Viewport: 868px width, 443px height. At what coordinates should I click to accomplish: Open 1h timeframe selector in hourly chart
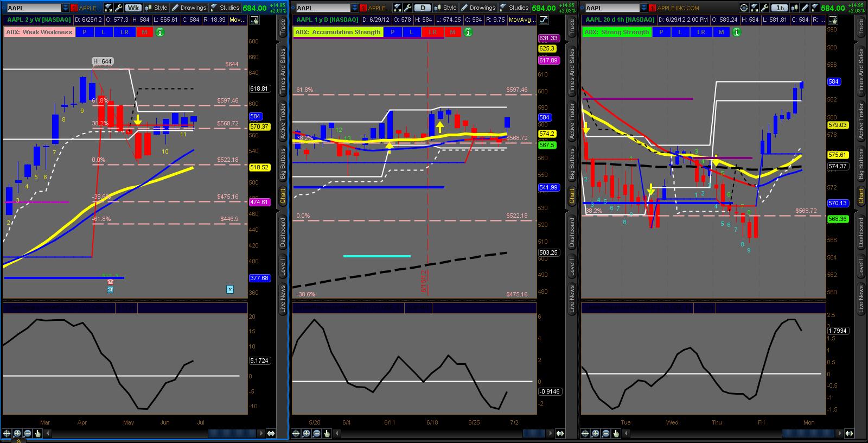[780, 8]
